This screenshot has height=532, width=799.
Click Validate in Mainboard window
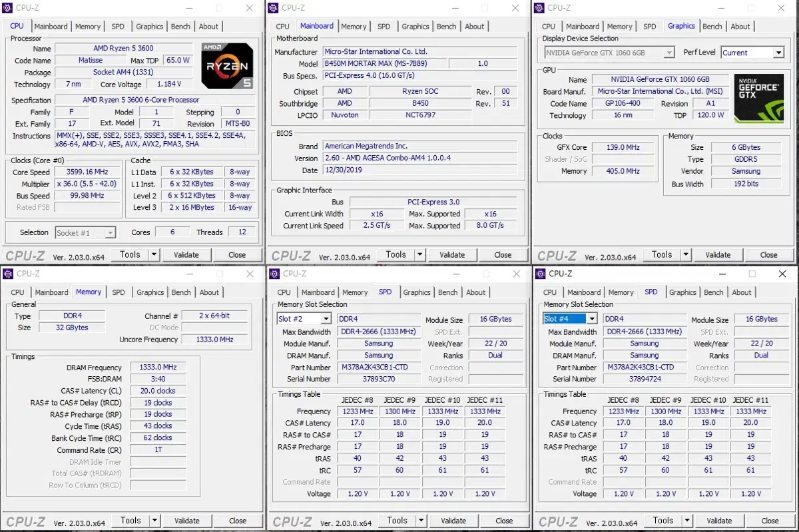coord(452,254)
